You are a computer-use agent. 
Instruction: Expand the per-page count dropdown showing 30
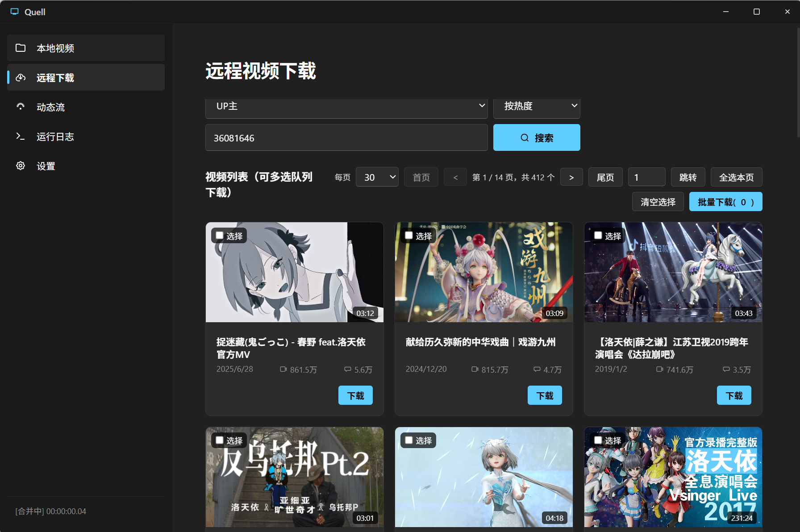pos(376,177)
